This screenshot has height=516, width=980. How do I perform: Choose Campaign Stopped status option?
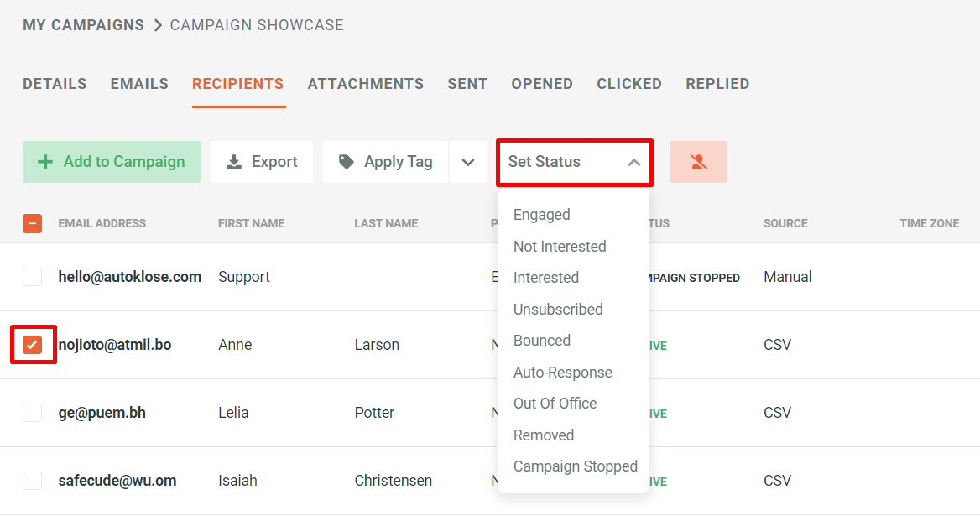coord(576,466)
